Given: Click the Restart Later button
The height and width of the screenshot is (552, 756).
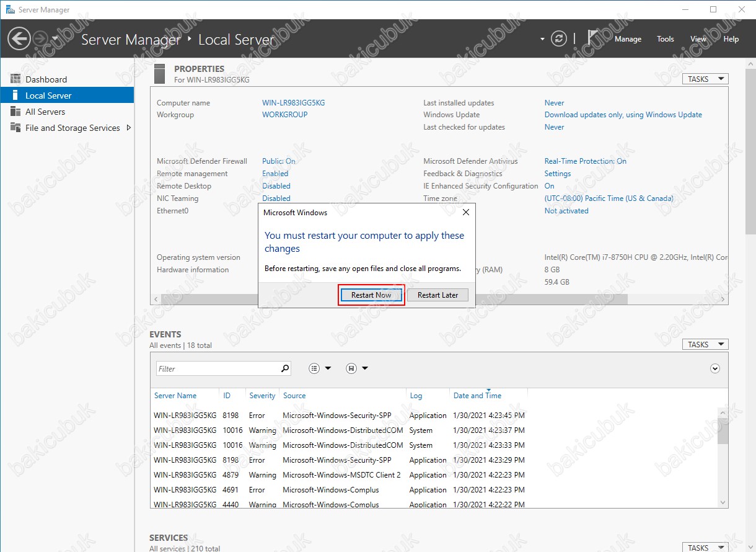Looking at the screenshot, I should [x=437, y=295].
